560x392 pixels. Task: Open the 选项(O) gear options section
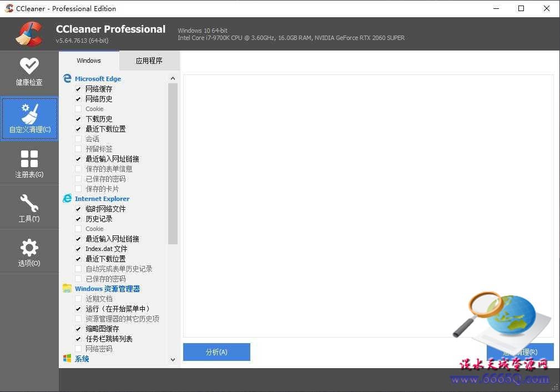[29, 252]
